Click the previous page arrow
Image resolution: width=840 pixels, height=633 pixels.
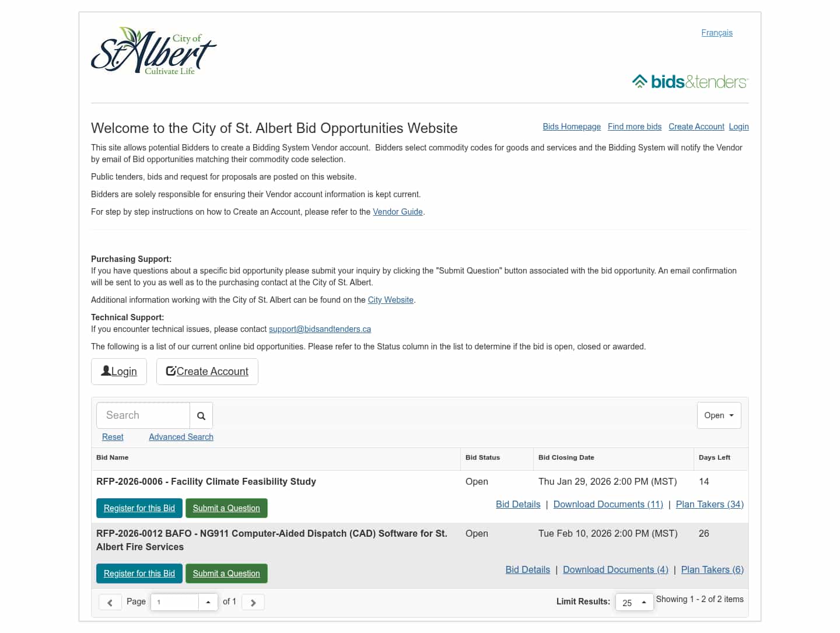point(110,601)
